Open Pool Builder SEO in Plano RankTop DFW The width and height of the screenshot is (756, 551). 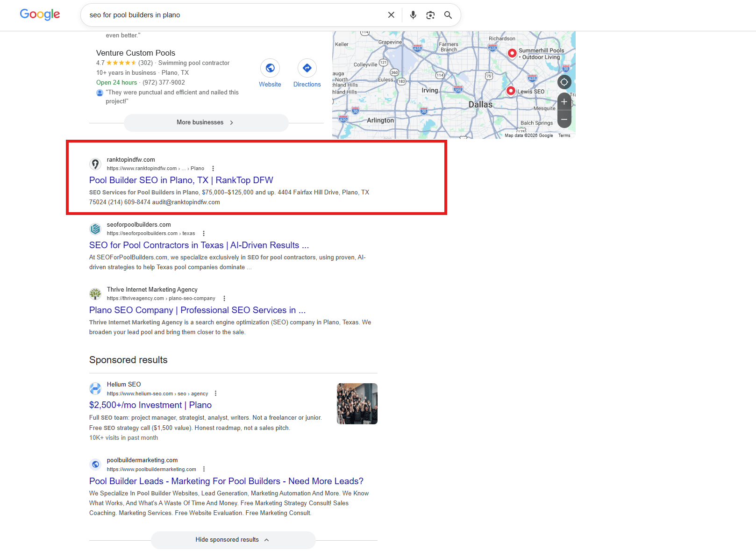point(181,180)
